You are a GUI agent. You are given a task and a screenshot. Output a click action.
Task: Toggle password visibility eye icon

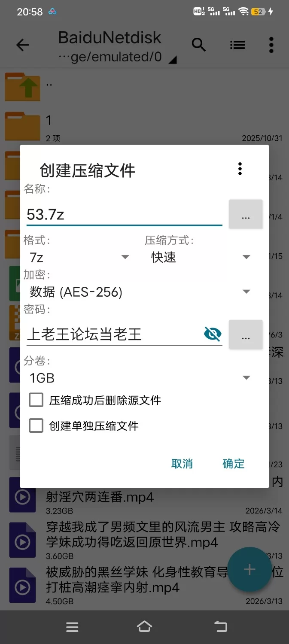tap(213, 334)
